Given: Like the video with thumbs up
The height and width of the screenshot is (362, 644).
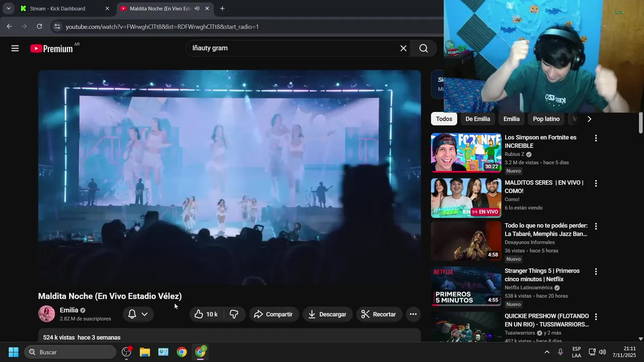Looking at the screenshot, I should pyautogui.click(x=206, y=314).
